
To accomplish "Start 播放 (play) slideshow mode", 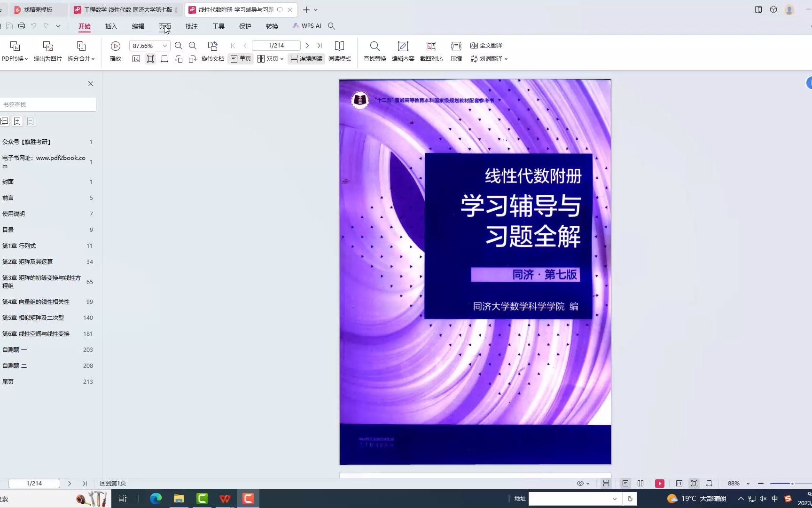I will tap(115, 51).
